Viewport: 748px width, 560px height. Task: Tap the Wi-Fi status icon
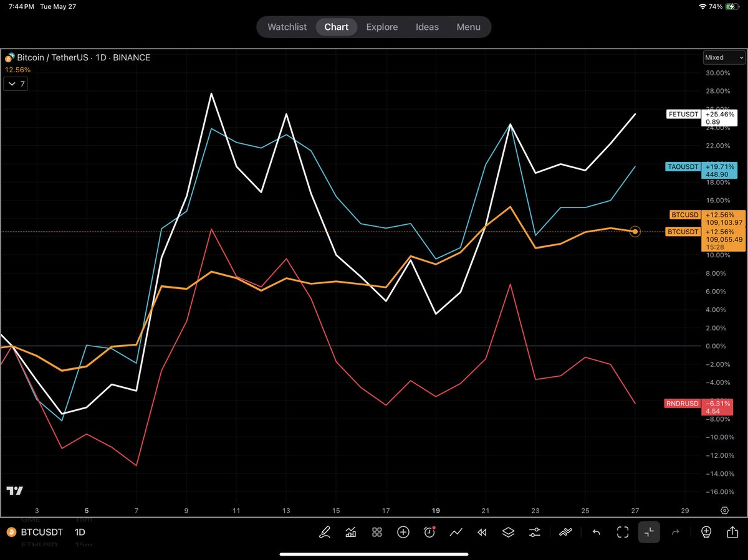click(702, 6)
